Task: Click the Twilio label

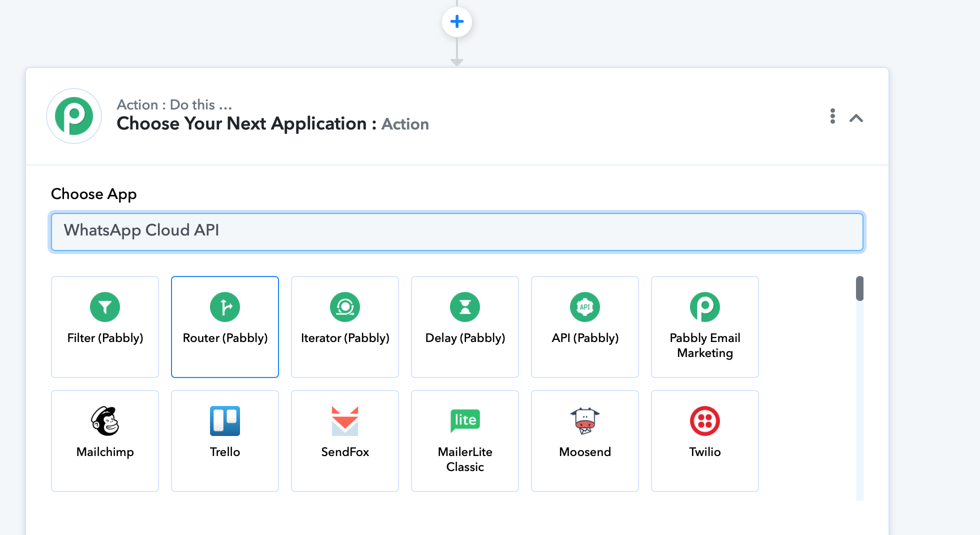Action: (705, 452)
